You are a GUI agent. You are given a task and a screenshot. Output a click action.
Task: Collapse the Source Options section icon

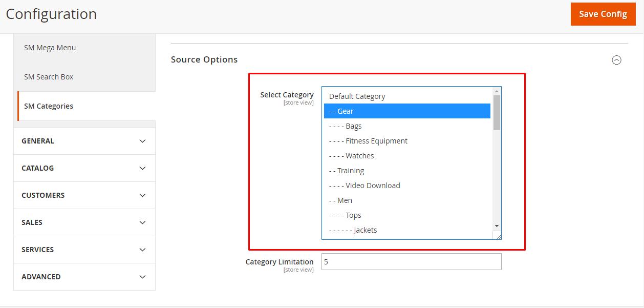(616, 60)
